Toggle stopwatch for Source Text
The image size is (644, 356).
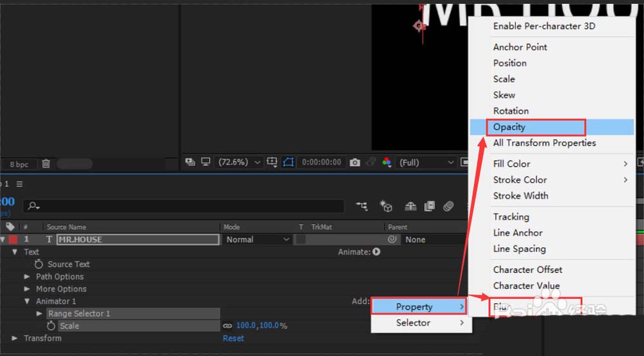(39, 264)
